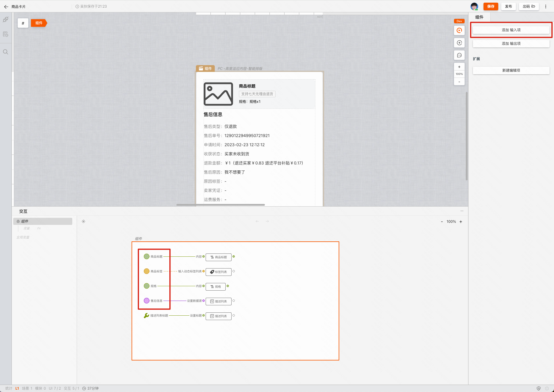Open the search icon in the left sidebar
Viewport: 554px width, 392px height.
[6, 52]
